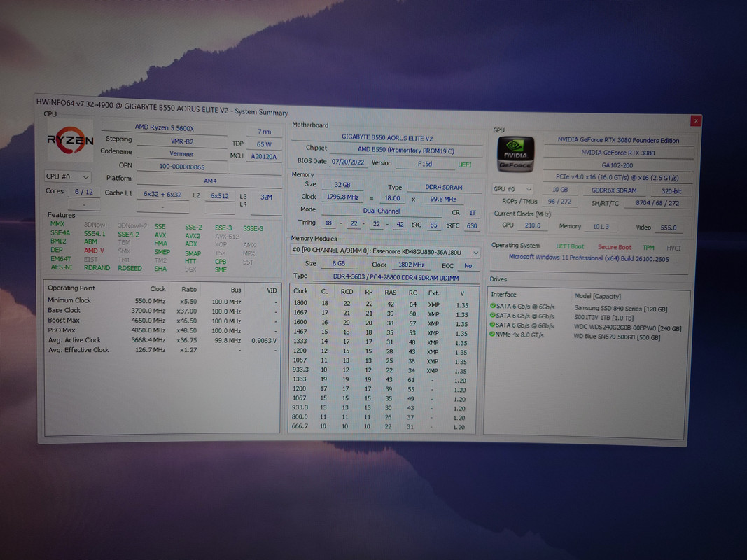
Task: Click the L3 cache 32M value
Action: coord(266,197)
